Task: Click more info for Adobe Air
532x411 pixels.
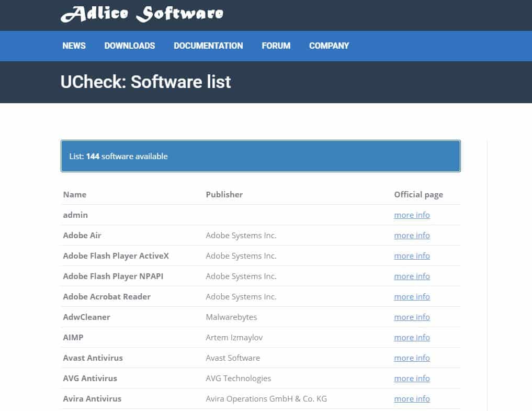Action: click(x=412, y=236)
